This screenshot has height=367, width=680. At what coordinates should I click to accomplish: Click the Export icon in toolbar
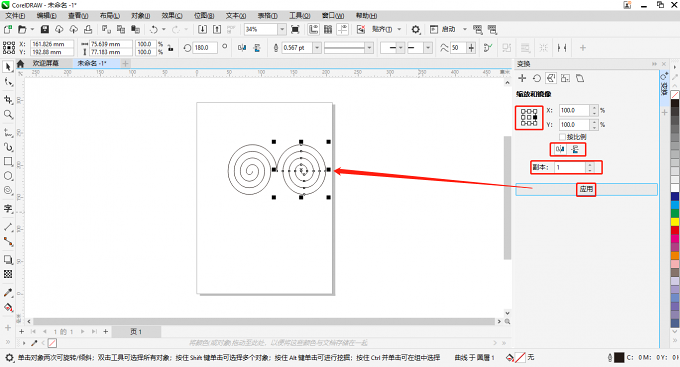[217, 29]
